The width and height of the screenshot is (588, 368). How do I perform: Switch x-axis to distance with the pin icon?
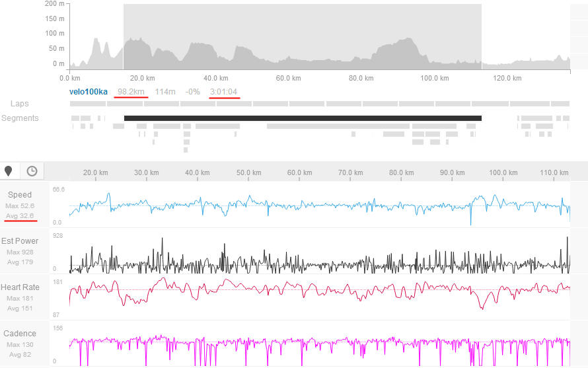pos(9,171)
